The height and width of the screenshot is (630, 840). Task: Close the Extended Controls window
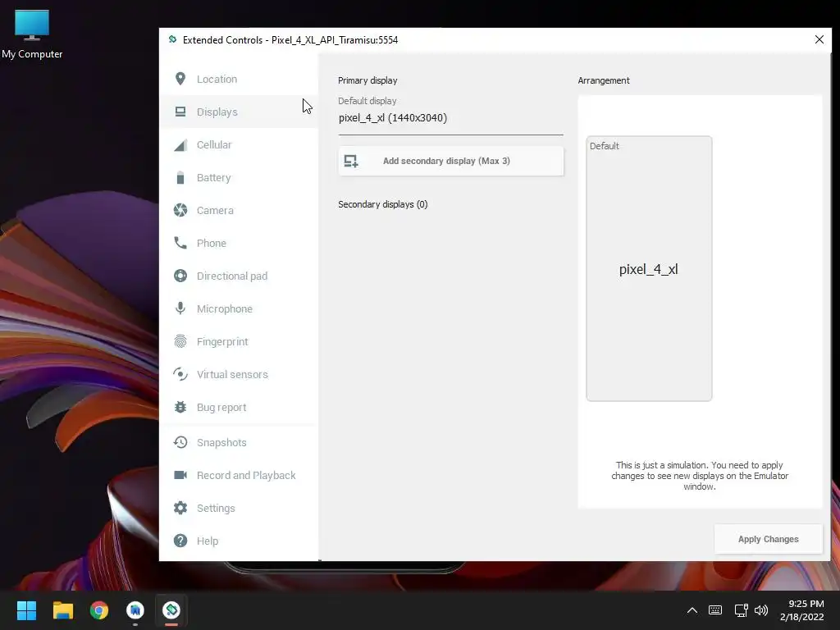(x=819, y=39)
